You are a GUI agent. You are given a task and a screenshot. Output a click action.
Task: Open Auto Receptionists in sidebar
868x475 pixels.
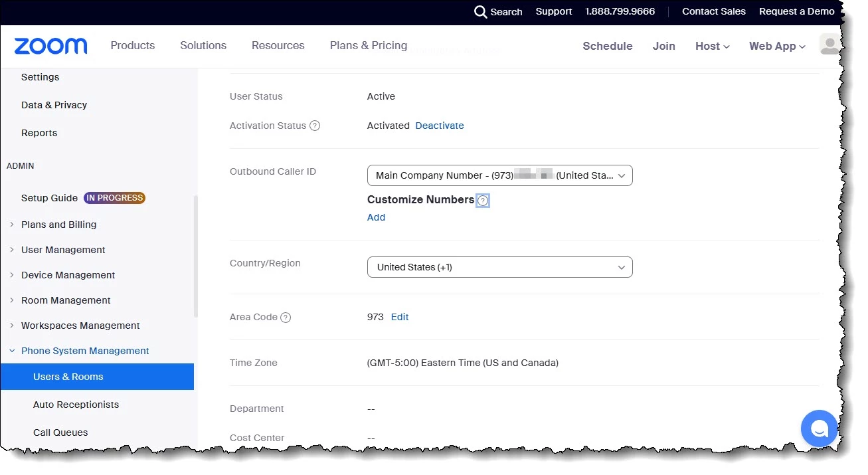(76, 405)
